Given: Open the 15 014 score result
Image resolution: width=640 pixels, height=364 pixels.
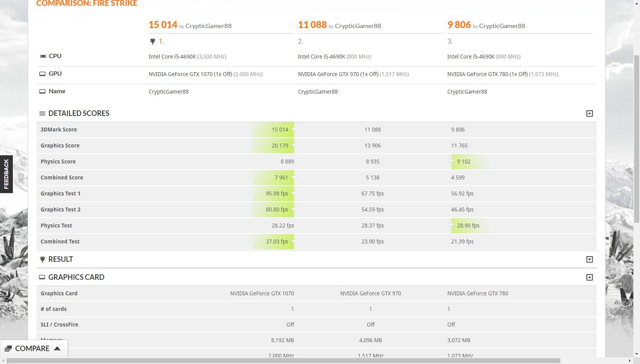Looking at the screenshot, I should click(x=163, y=25).
